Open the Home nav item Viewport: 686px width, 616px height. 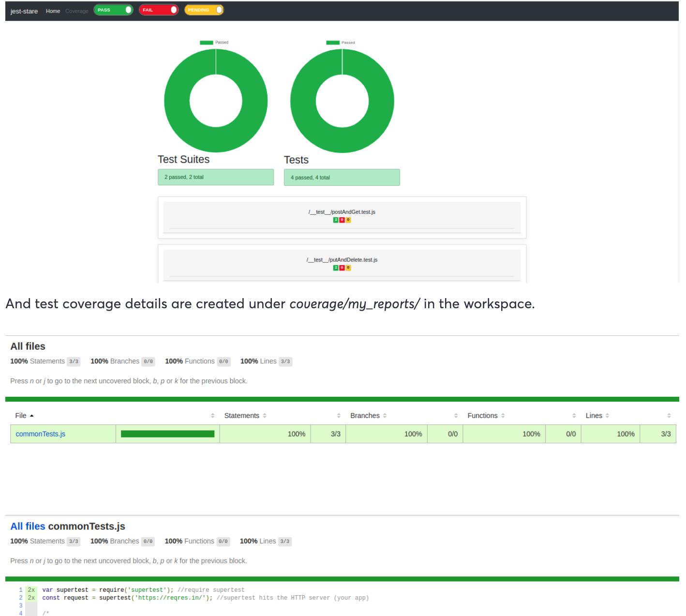(53, 11)
